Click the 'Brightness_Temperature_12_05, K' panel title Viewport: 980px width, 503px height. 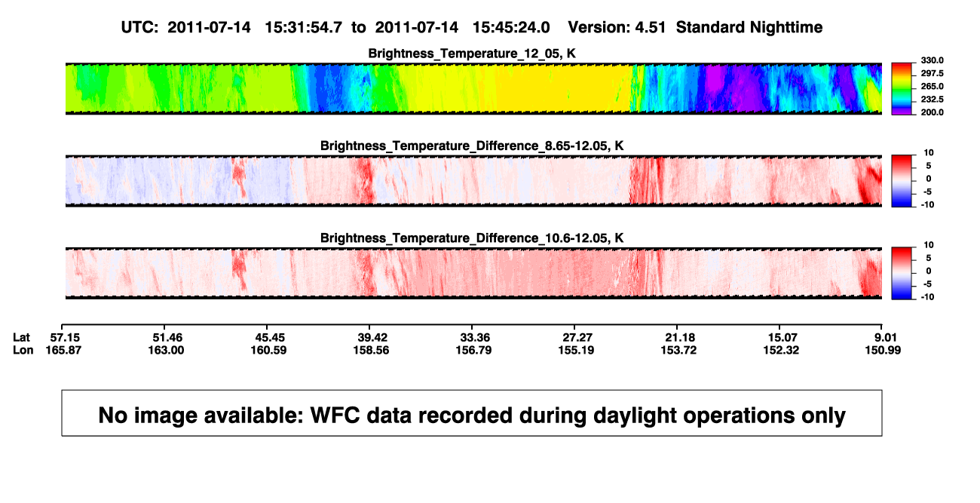coord(472,53)
